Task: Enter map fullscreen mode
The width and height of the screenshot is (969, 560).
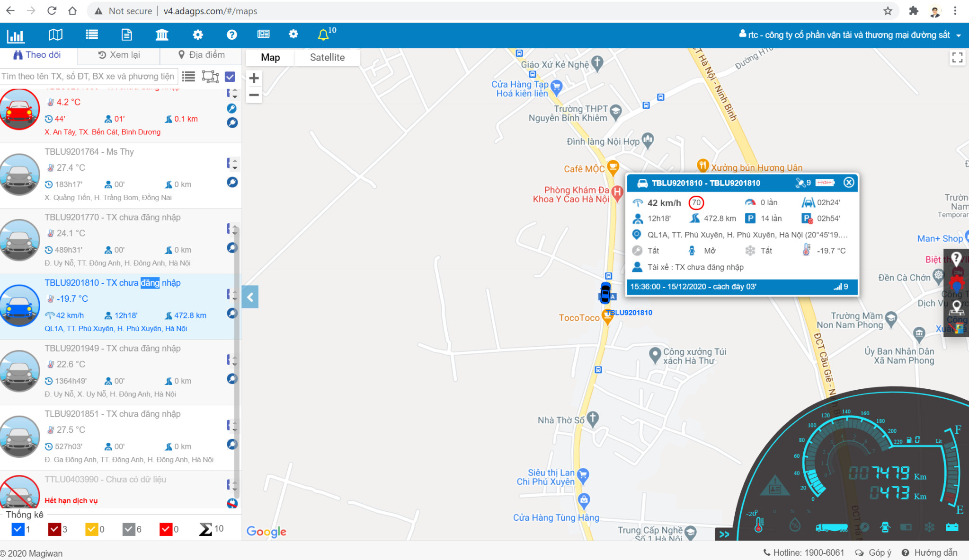Action: [957, 58]
